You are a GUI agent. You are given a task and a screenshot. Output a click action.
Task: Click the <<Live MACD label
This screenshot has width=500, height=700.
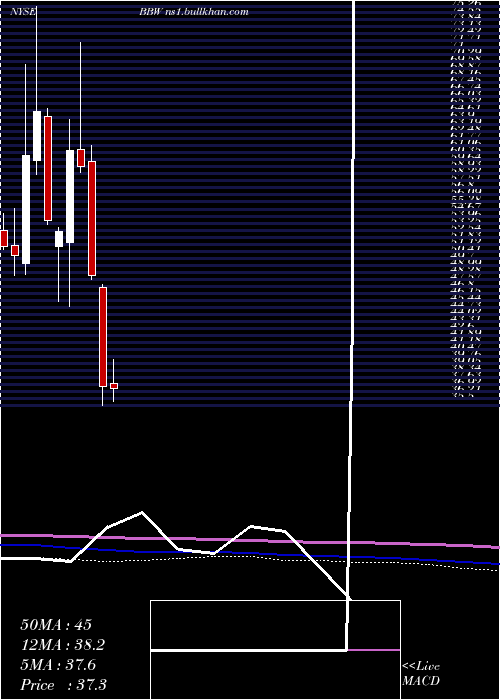(x=421, y=674)
